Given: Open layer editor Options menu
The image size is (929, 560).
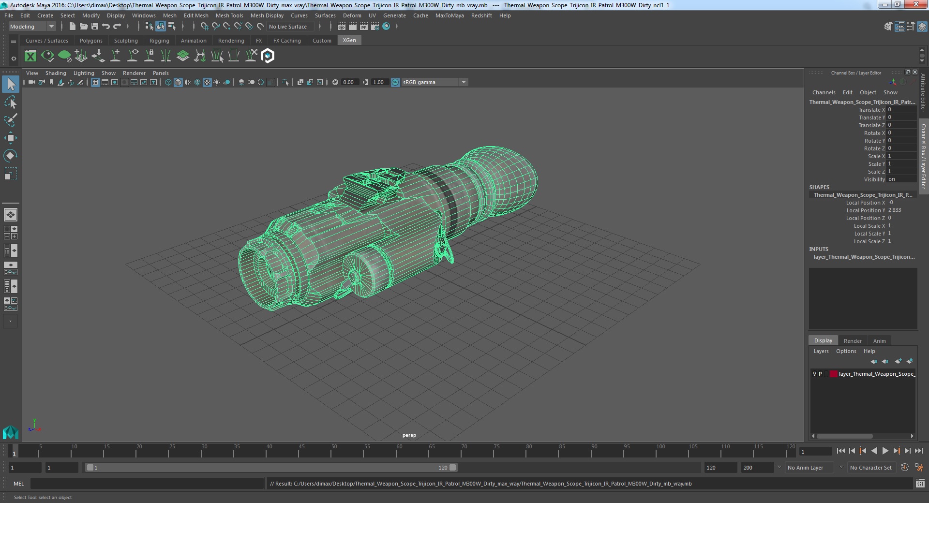Looking at the screenshot, I should (x=846, y=351).
